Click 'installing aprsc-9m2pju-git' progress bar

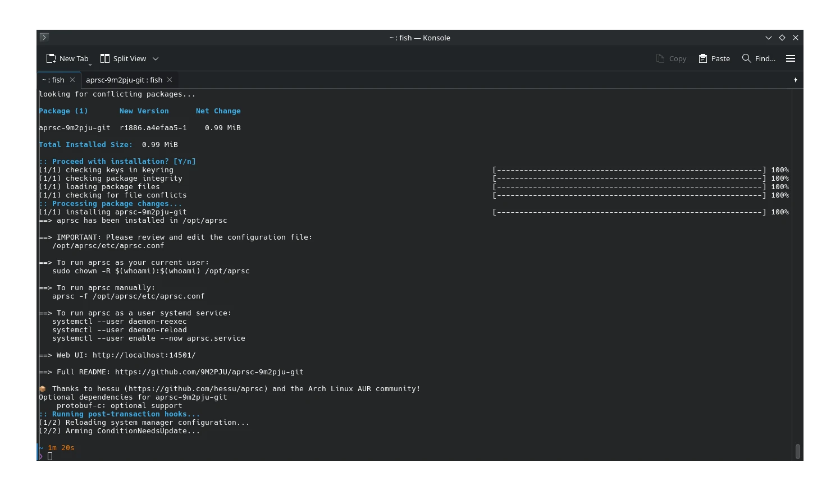629,212
